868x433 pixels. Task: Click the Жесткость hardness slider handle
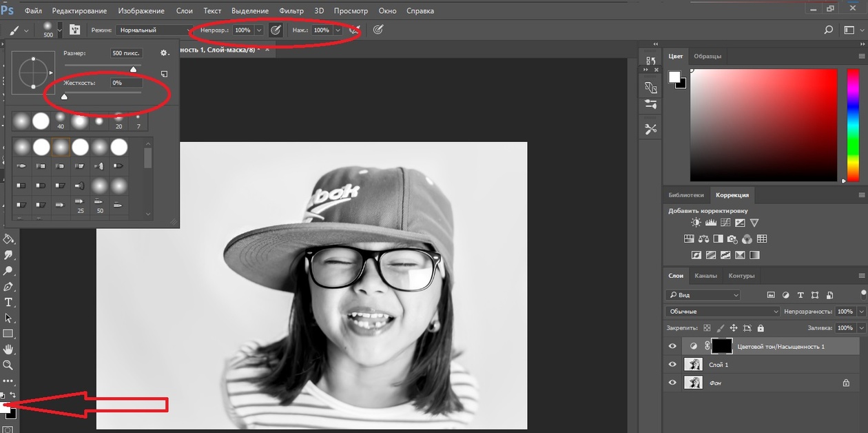pyautogui.click(x=65, y=97)
